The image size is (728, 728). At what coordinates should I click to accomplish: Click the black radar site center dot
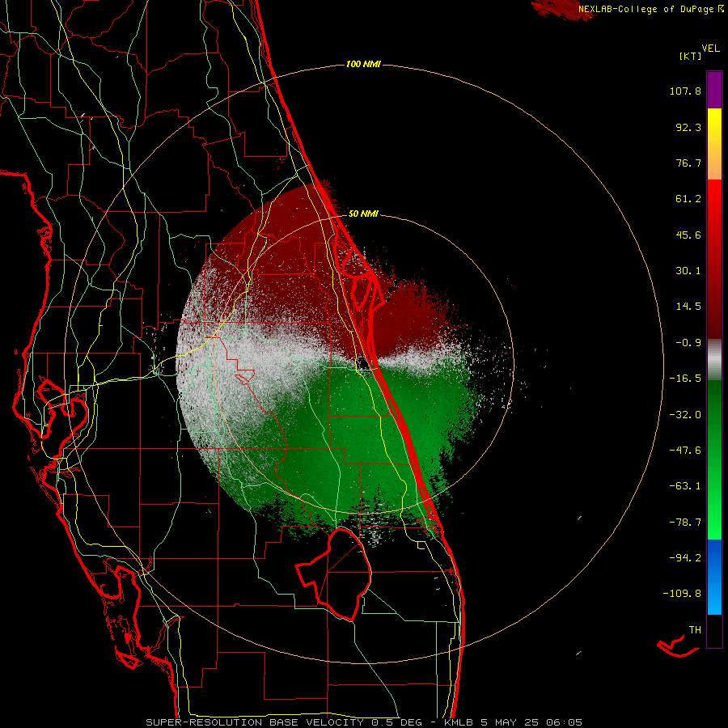(x=363, y=363)
